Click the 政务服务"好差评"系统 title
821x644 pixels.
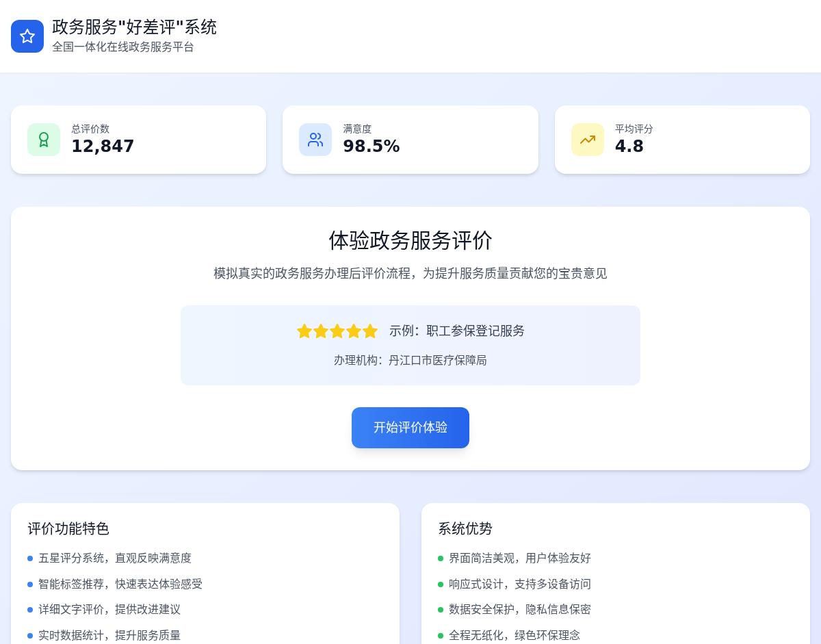[134, 27]
